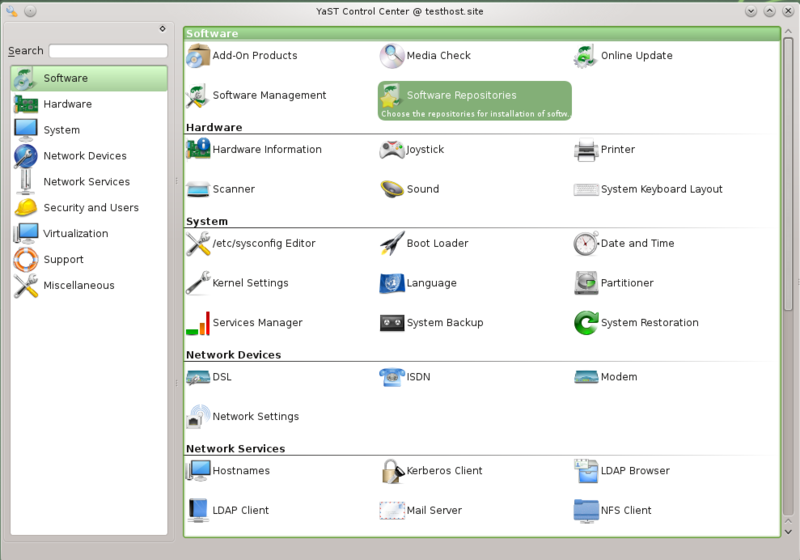This screenshot has height=560, width=800.
Task: Click scrollbar up arrow at top
Action: pos(788,32)
